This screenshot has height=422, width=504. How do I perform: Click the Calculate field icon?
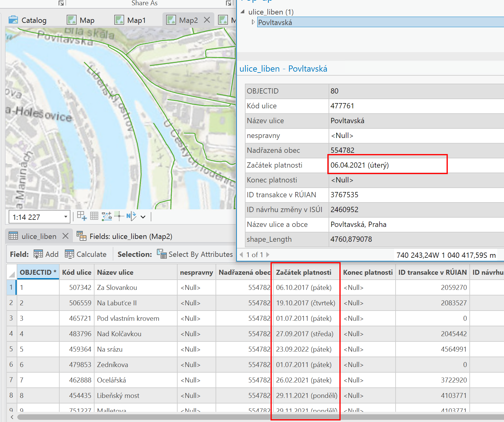click(69, 254)
